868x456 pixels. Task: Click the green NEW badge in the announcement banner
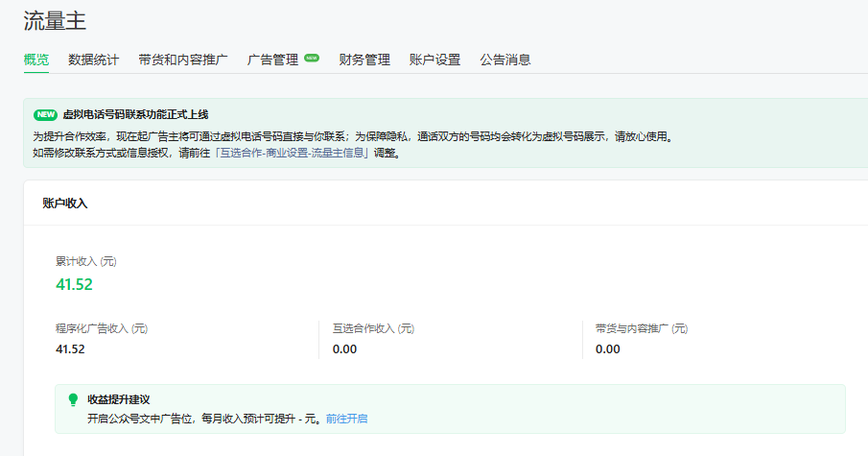pos(45,114)
